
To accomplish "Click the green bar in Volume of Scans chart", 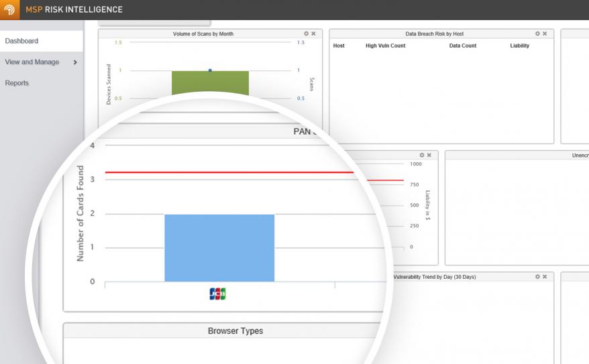I will coord(211,82).
